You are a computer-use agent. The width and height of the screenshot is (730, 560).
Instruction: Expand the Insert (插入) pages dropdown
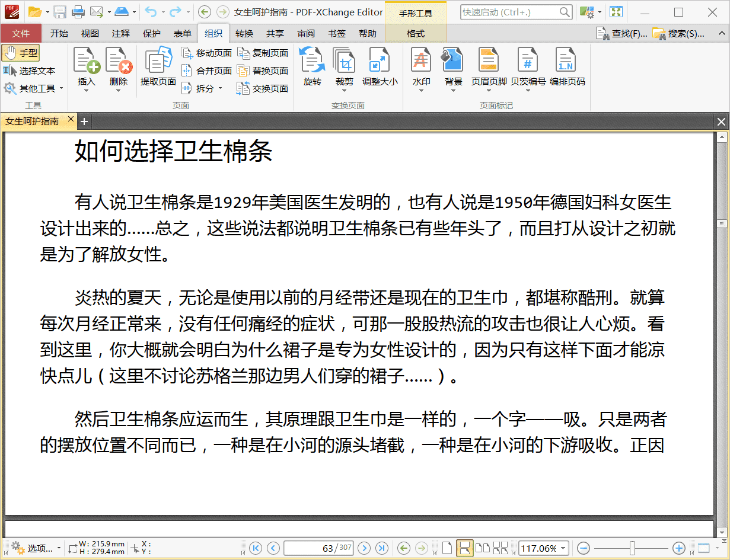coord(87,90)
